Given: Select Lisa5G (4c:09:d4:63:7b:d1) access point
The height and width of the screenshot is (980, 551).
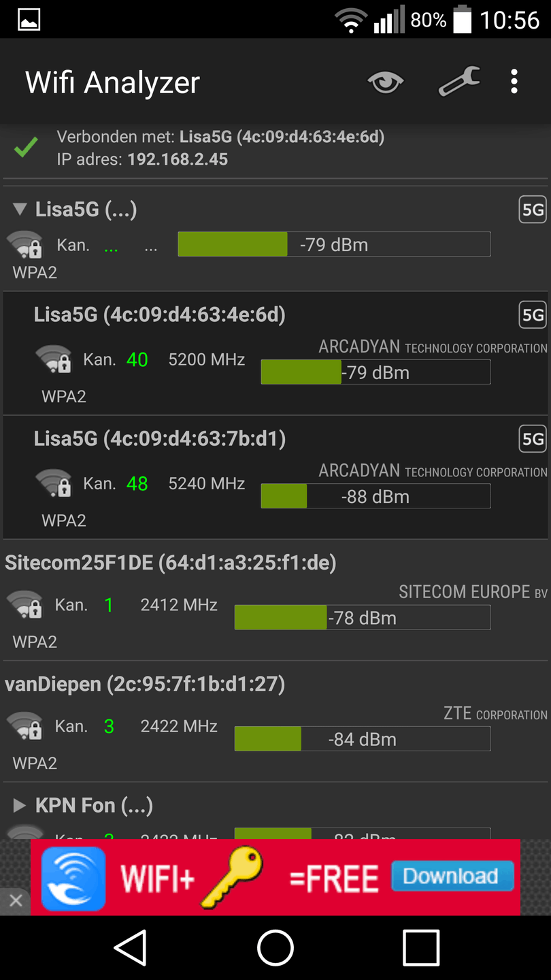Looking at the screenshot, I should (160, 439).
